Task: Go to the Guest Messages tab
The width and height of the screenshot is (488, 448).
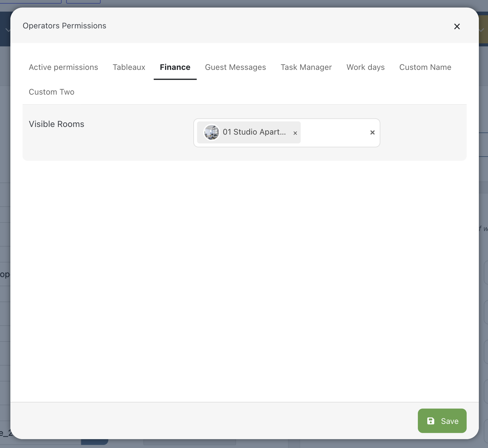Action: pyautogui.click(x=235, y=67)
